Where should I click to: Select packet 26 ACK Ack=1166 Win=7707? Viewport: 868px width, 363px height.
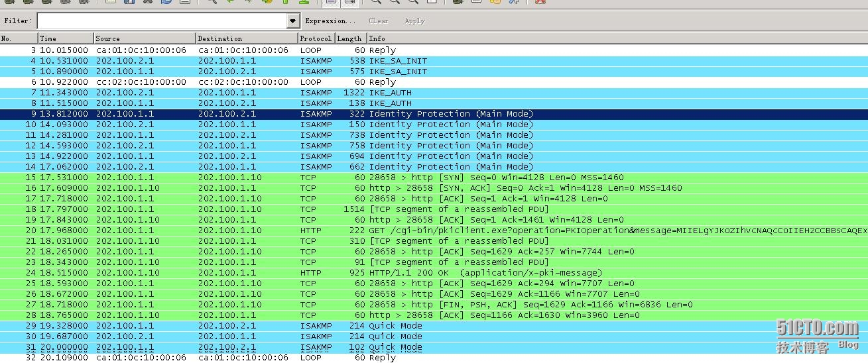click(434, 294)
